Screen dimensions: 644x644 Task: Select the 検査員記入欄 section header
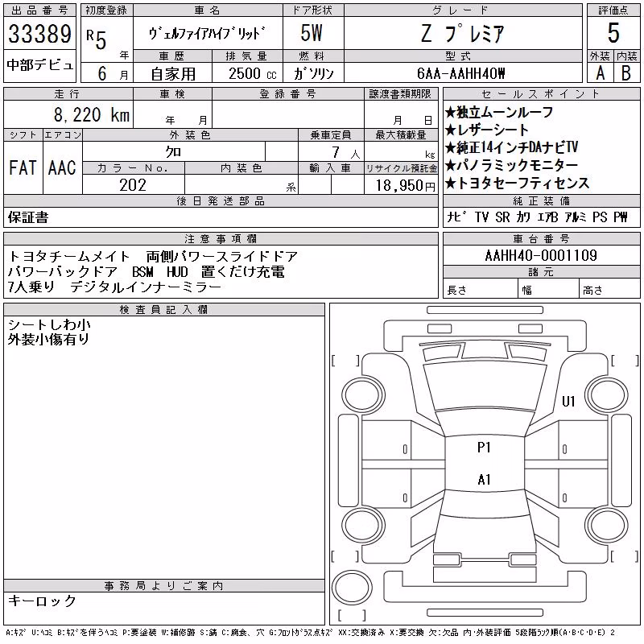[164, 309]
